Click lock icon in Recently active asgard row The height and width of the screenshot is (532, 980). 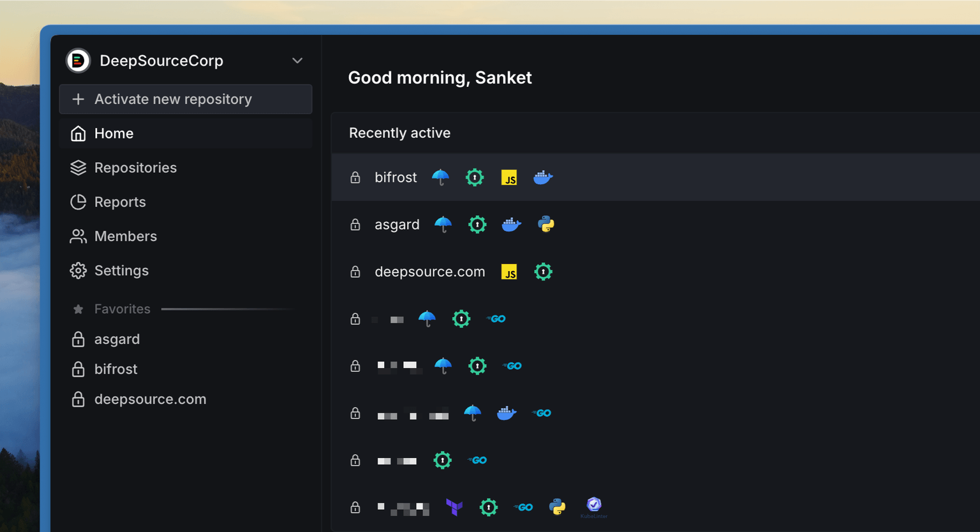355,225
